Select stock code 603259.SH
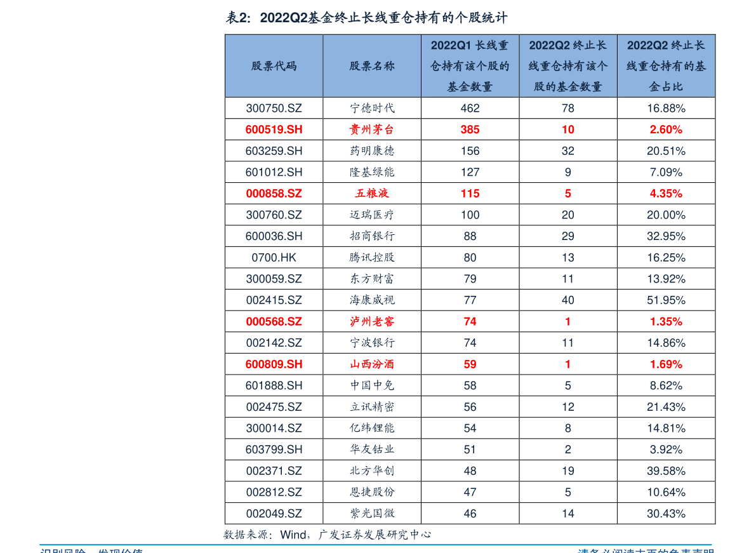Image resolution: width=756 pixels, height=553 pixels. [274, 151]
